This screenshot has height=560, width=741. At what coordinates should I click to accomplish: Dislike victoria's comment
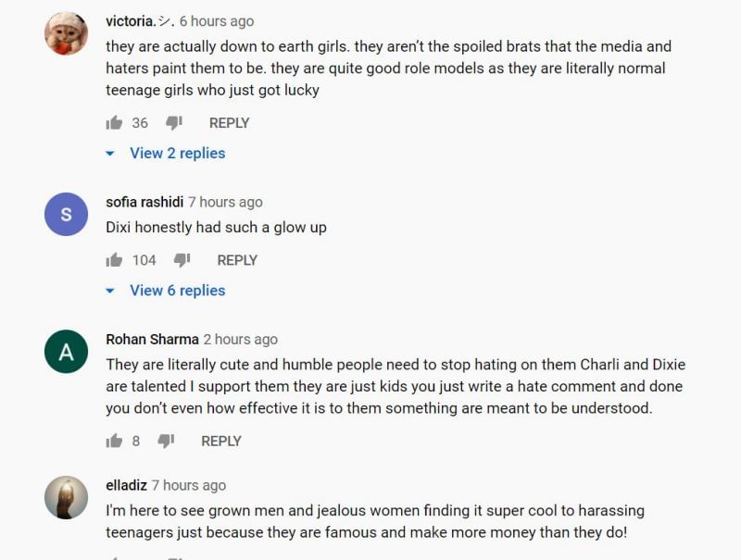[x=174, y=123]
